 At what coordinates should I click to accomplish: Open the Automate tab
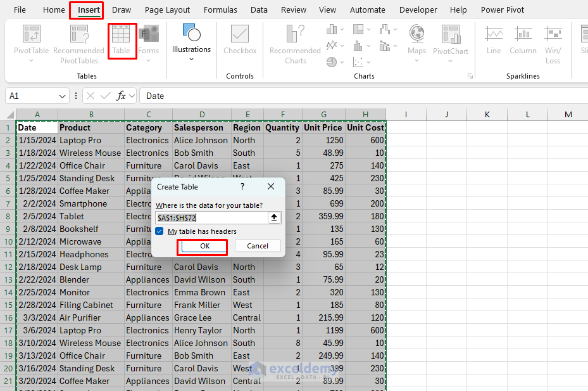point(368,10)
